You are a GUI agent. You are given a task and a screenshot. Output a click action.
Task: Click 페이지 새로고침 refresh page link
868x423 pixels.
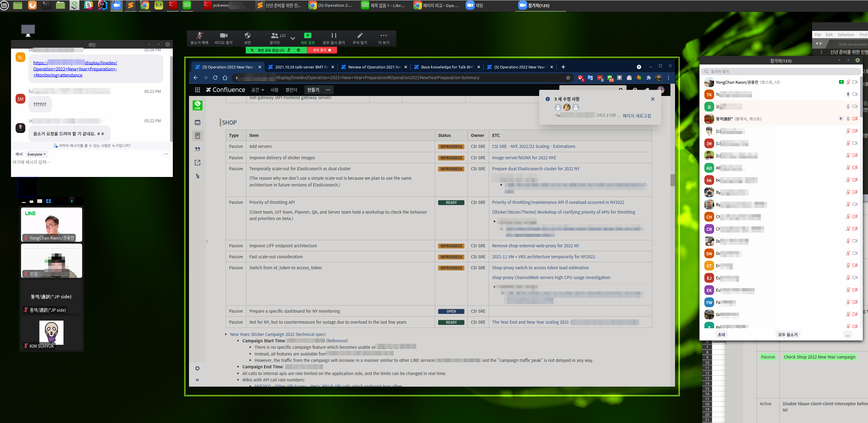tap(637, 116)
